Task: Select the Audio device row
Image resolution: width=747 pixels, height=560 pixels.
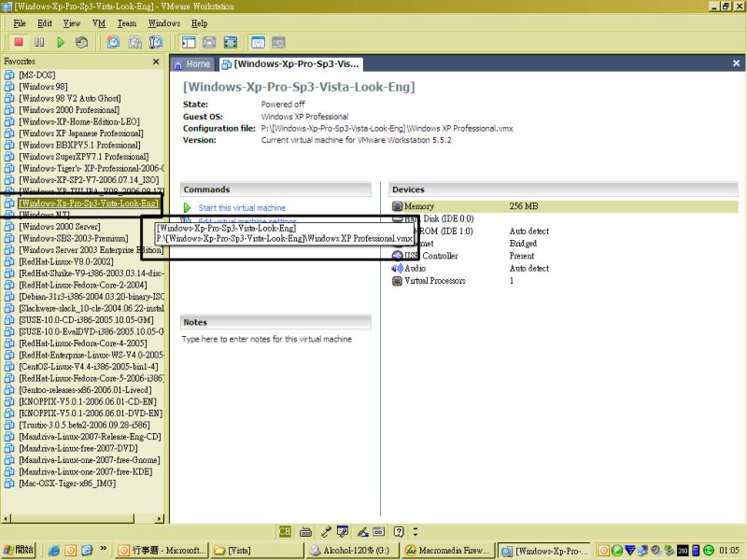Action: 564,268
